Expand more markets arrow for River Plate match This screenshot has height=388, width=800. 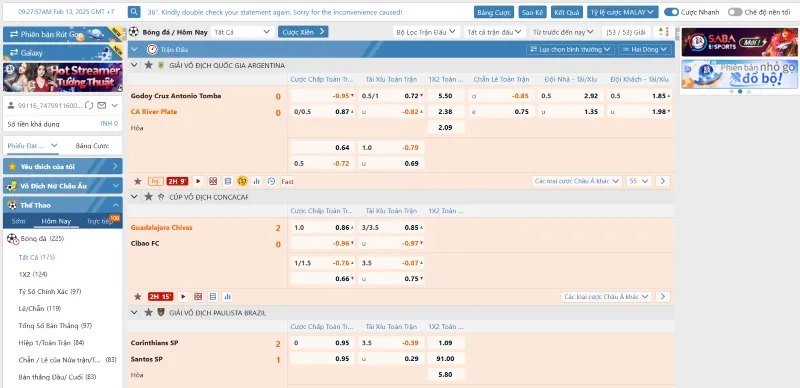click(663, 181)
